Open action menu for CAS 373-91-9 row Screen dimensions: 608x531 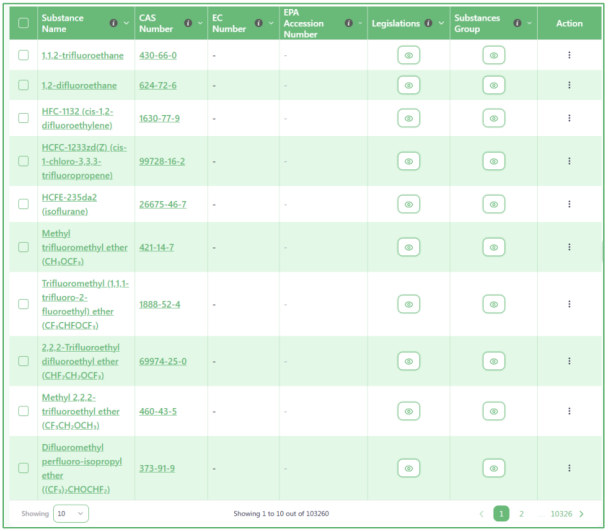point(569,468)
